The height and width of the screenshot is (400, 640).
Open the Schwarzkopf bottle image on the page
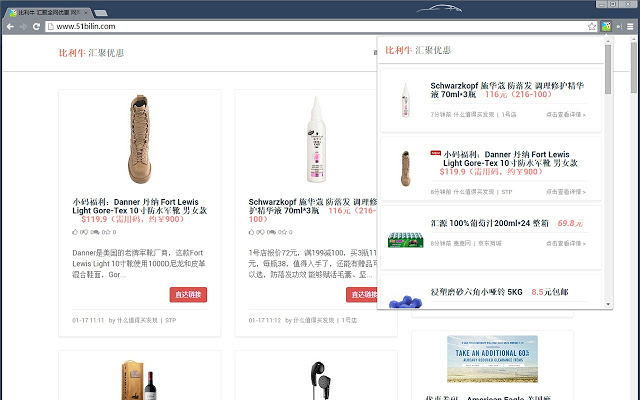[316, 139]
